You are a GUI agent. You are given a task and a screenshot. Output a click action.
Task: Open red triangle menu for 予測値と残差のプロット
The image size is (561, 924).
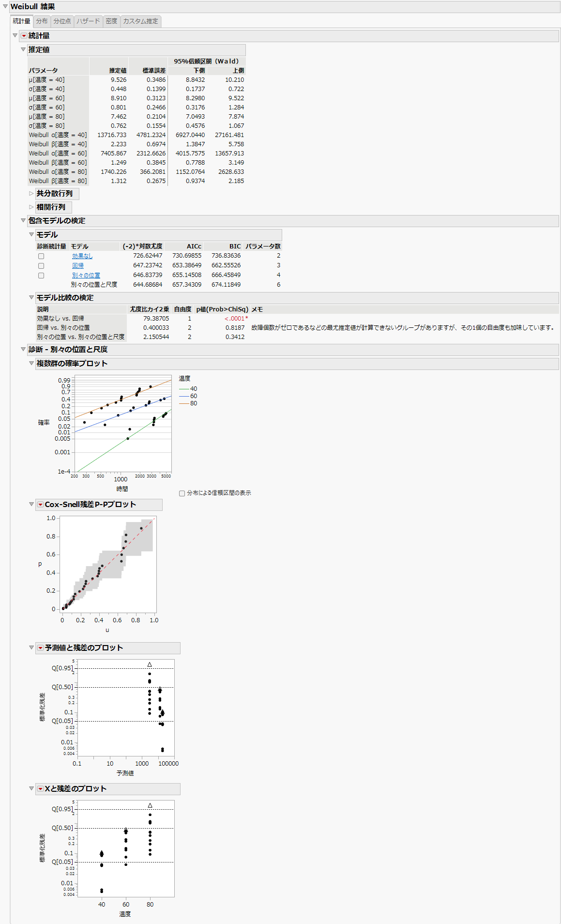(40, 648)
